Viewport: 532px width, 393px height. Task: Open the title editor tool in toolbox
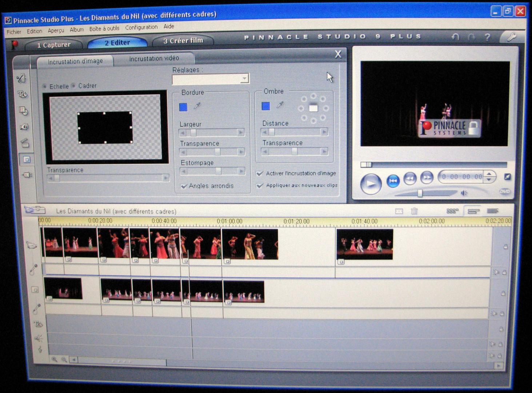(x=22, y=94)
